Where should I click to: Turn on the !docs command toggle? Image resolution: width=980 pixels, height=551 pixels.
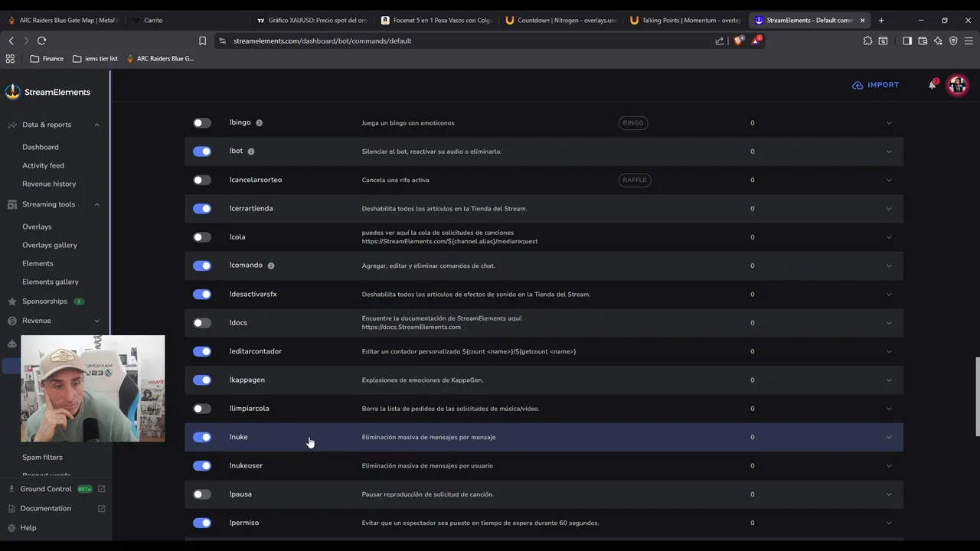(x=202, y=323)
